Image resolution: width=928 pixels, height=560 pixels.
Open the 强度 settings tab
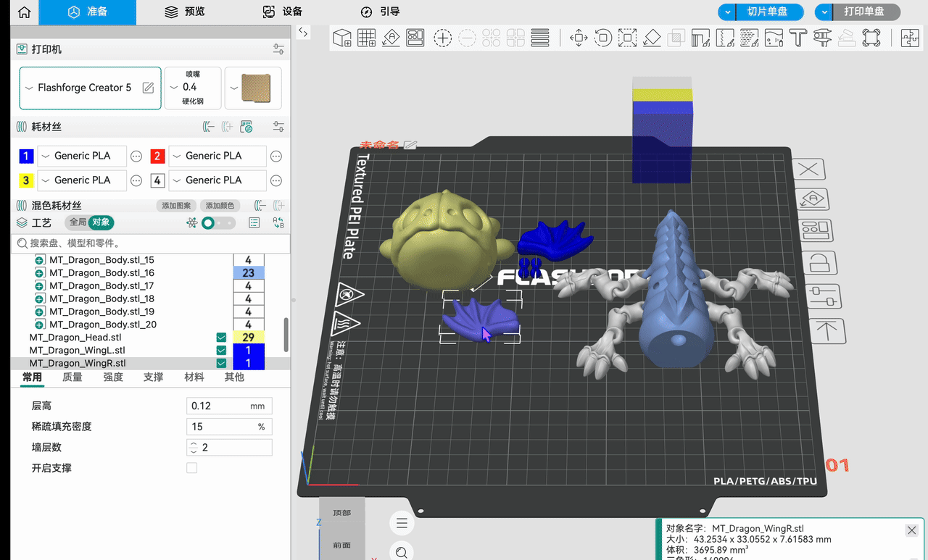click(x=113, y=377)
